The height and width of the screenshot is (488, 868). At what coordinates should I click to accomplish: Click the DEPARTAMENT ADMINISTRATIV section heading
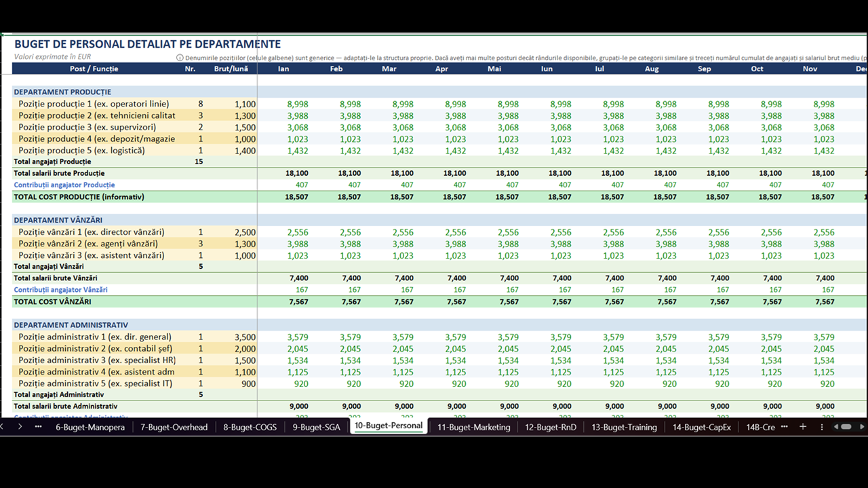71,325
